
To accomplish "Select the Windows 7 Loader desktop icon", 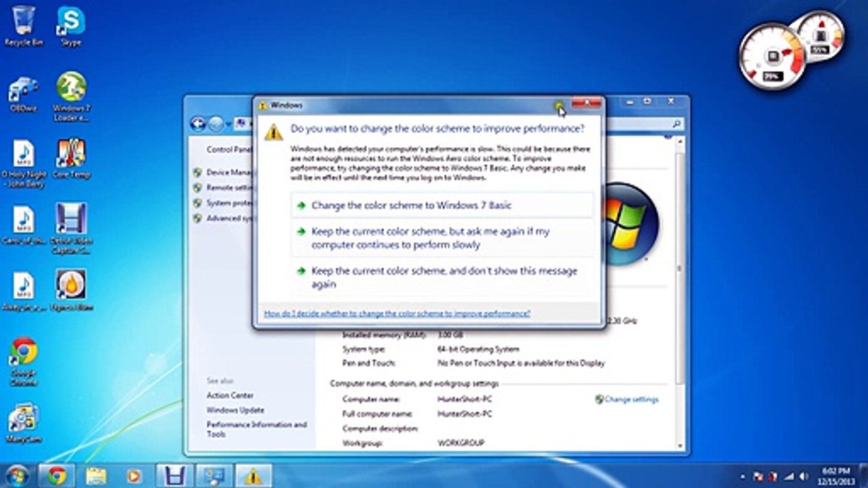I will coord(71,96).
